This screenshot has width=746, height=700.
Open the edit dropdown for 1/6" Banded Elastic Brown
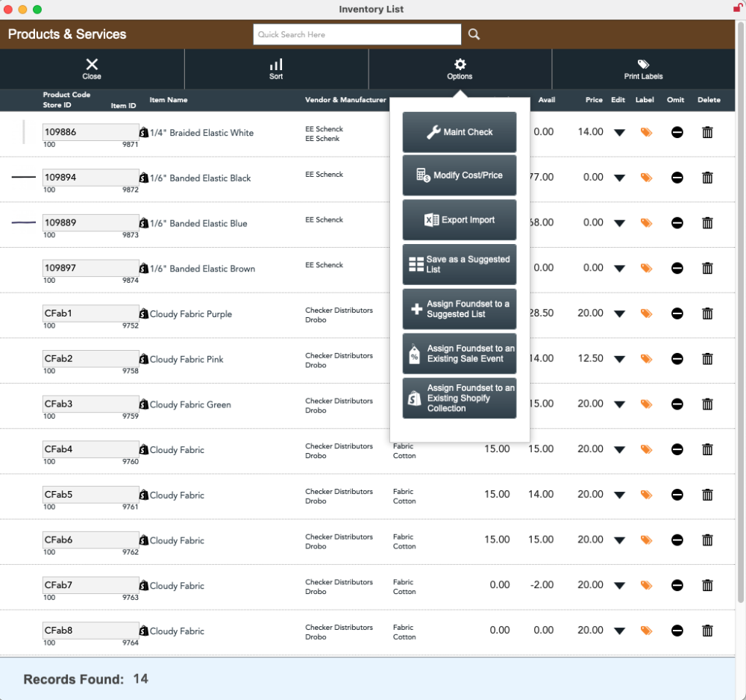point(620,268)
